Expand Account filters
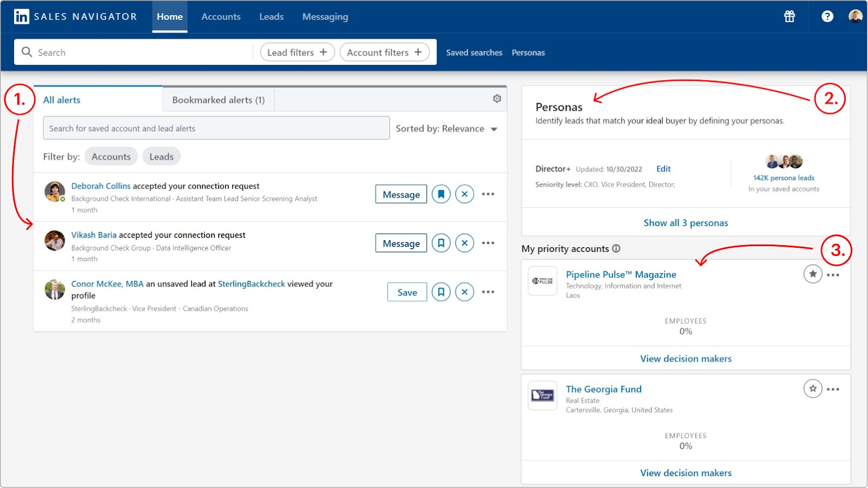Screen dimensions: 868x488 click(385, 52)
